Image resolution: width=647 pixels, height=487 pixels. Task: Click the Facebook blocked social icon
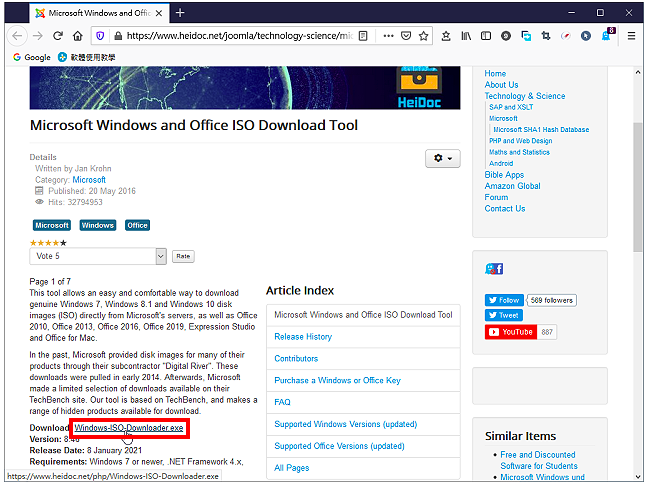494,269
